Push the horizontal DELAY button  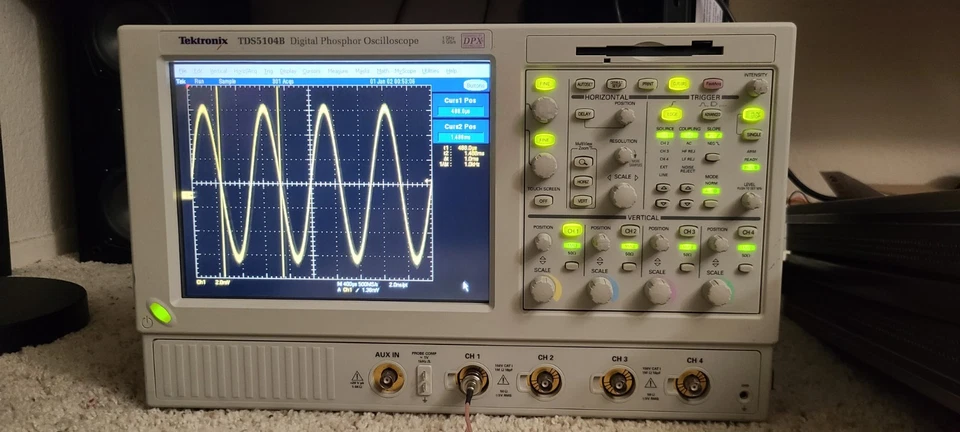[x=584, y=114]
